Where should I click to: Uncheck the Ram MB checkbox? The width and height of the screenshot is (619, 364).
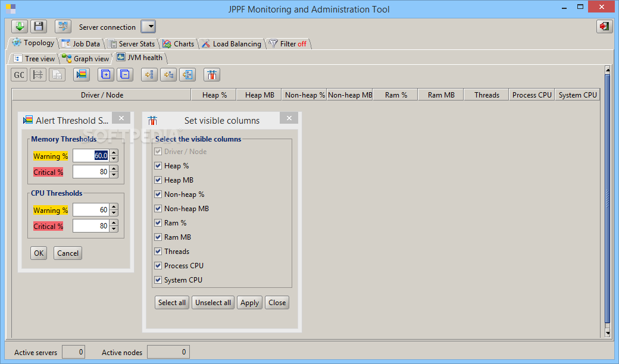tap(158, 237)
